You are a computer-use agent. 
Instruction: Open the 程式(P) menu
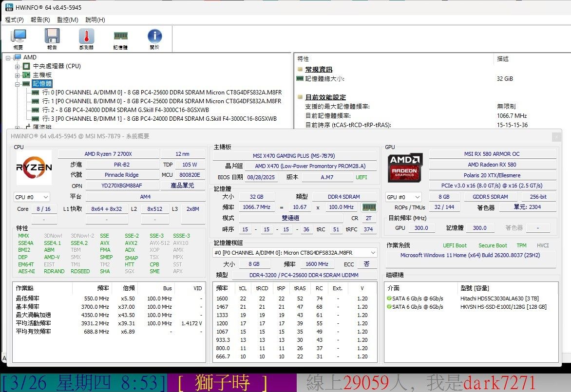14,20
